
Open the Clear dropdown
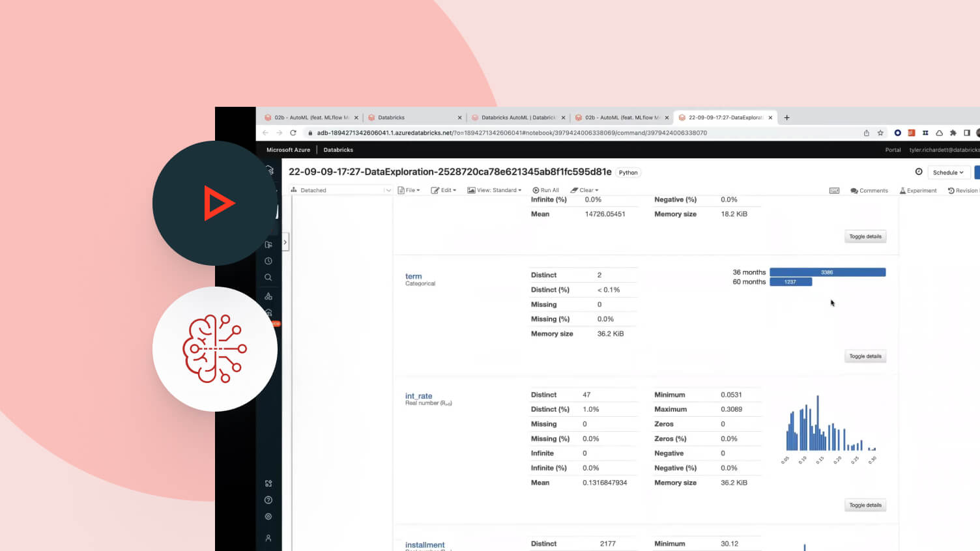click(x=584, y=190)
